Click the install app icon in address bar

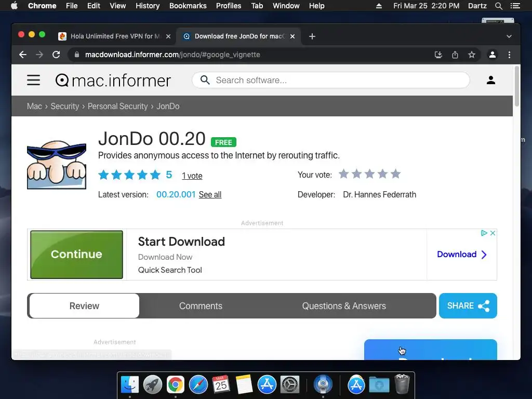point(438,55)
